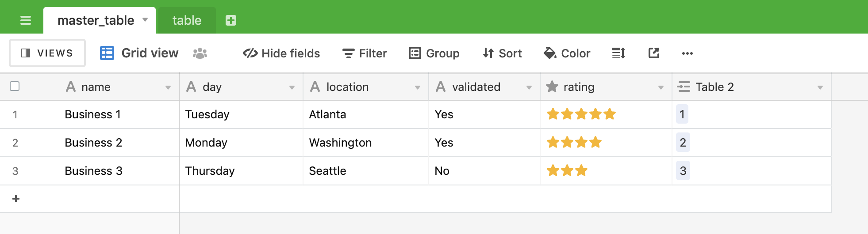Click row number 3
Image resolution: width=868 pixels, height=234 pixels.
coord(15,171)
